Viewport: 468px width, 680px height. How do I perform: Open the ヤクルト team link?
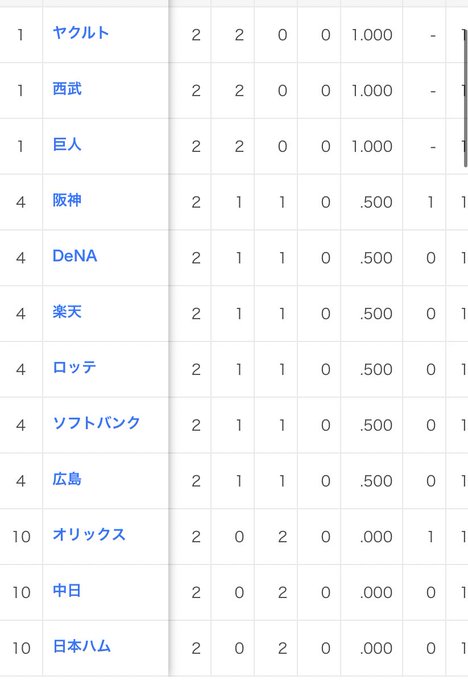[81, 33]
